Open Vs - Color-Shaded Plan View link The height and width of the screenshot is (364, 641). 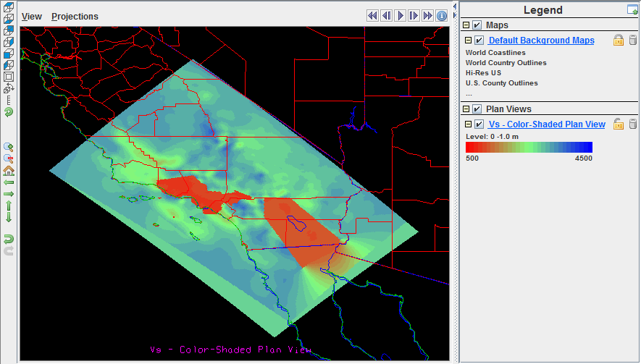(x=547, y=124)
